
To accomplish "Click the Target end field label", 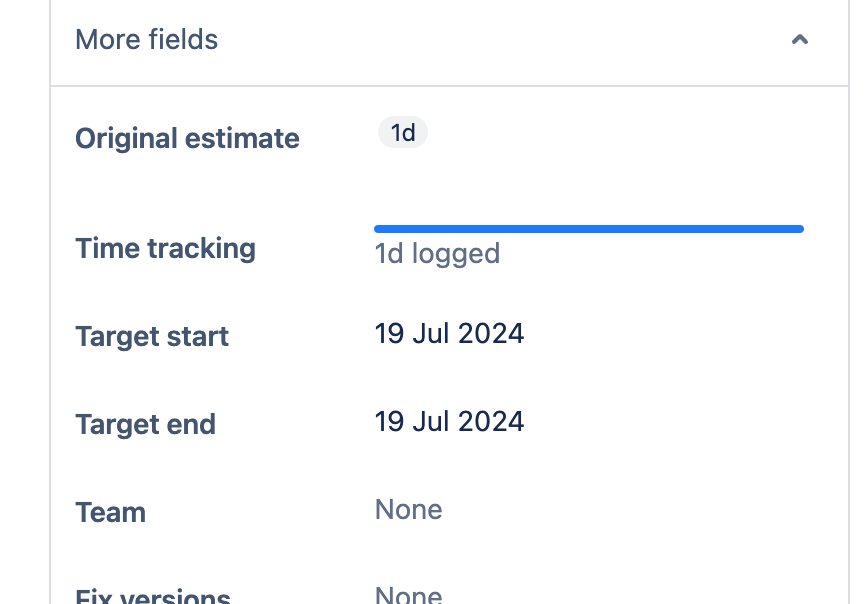I will point(145,424).
